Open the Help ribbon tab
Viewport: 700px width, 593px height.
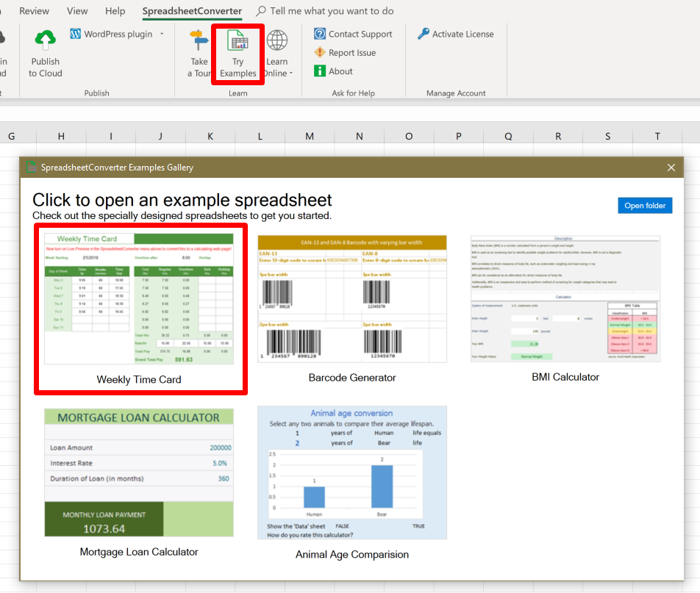(x=115, y=11)
